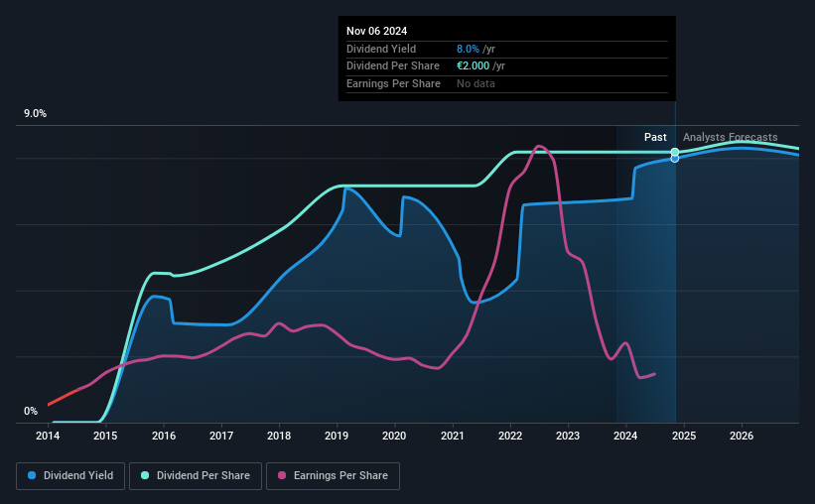Click the 2016 x-axis label
This screenshot has width=815, height=504.
[x=163, y=436]
